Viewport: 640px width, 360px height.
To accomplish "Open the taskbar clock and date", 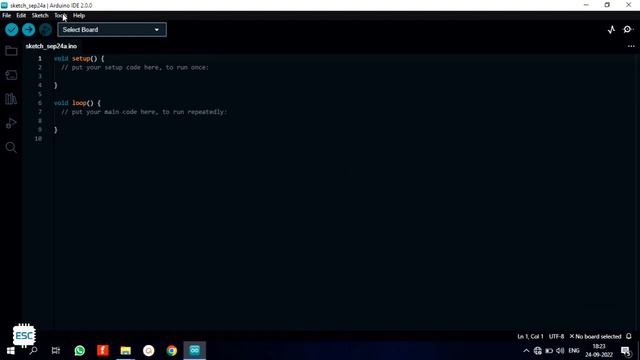I will 599,351.
